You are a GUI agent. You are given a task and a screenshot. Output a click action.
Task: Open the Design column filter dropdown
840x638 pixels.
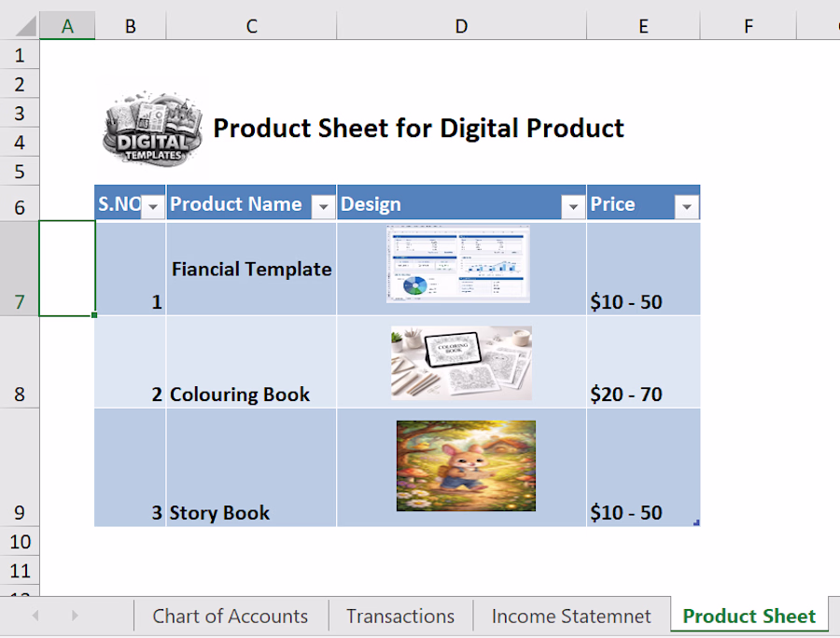coord(573,206)
